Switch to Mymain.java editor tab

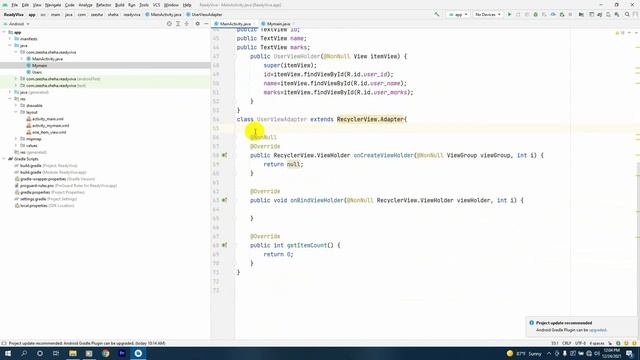tap(278, 24)
